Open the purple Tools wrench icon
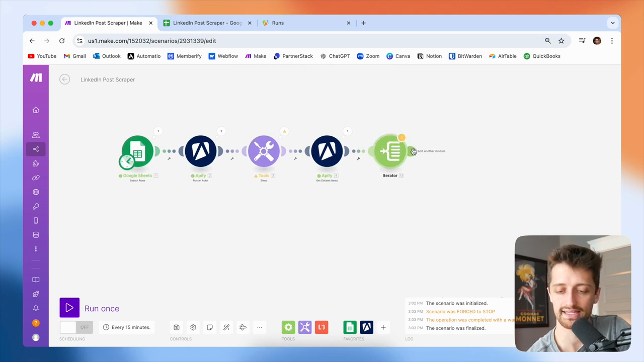This screenshot has width=644, height=362. pos(305,327)
